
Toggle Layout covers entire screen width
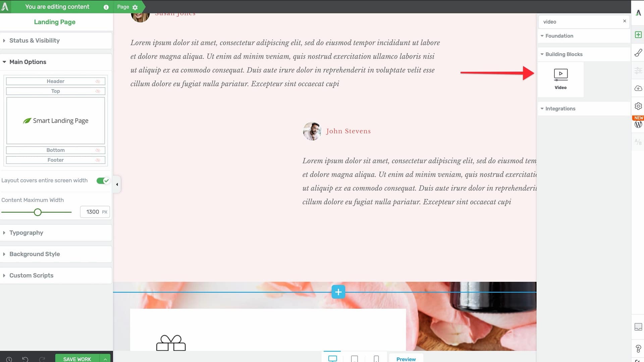(x=103, y=181)
